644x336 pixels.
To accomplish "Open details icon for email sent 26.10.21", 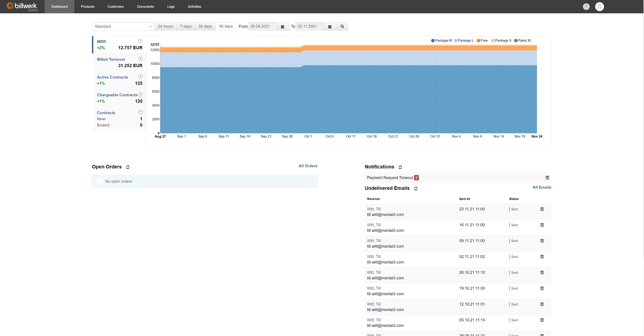I will 542,273.
